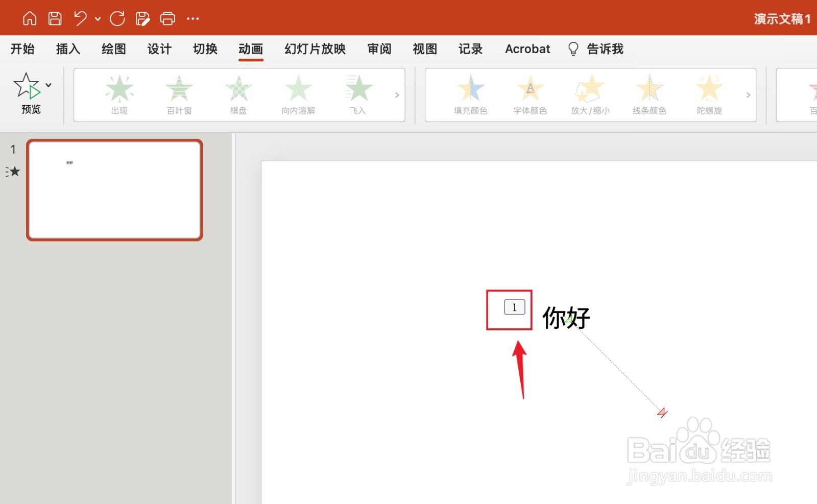Redo the last action
The height and width of the screenshot is (504, 817).
click(117, 19)
